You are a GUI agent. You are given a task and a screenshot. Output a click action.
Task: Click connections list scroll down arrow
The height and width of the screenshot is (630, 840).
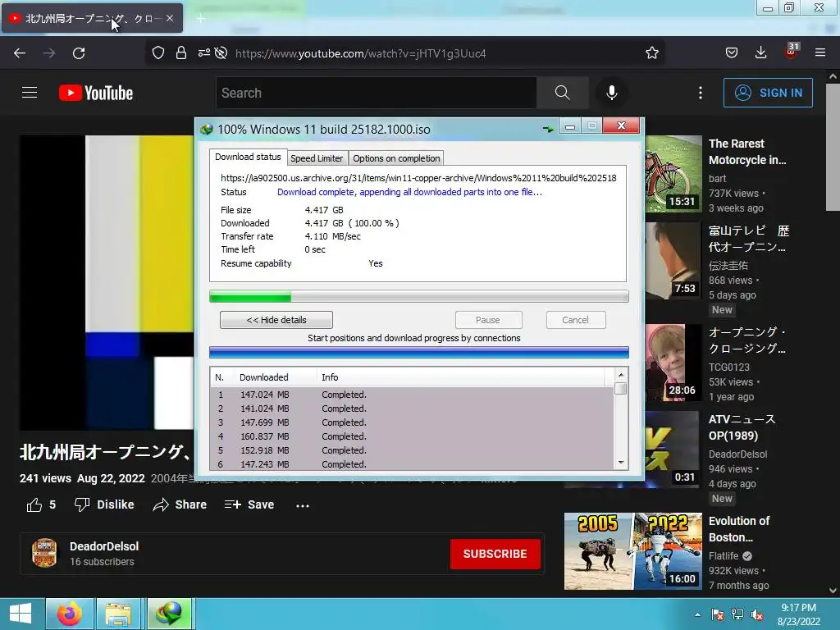click(621, 463)
